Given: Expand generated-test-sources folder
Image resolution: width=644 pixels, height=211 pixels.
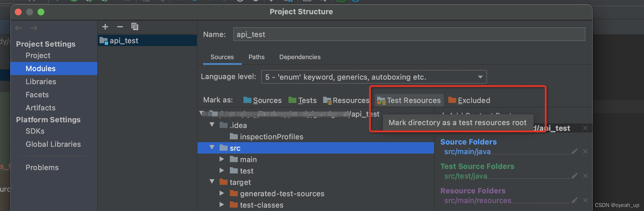Looking at the screenshot, I should point(222,193).
